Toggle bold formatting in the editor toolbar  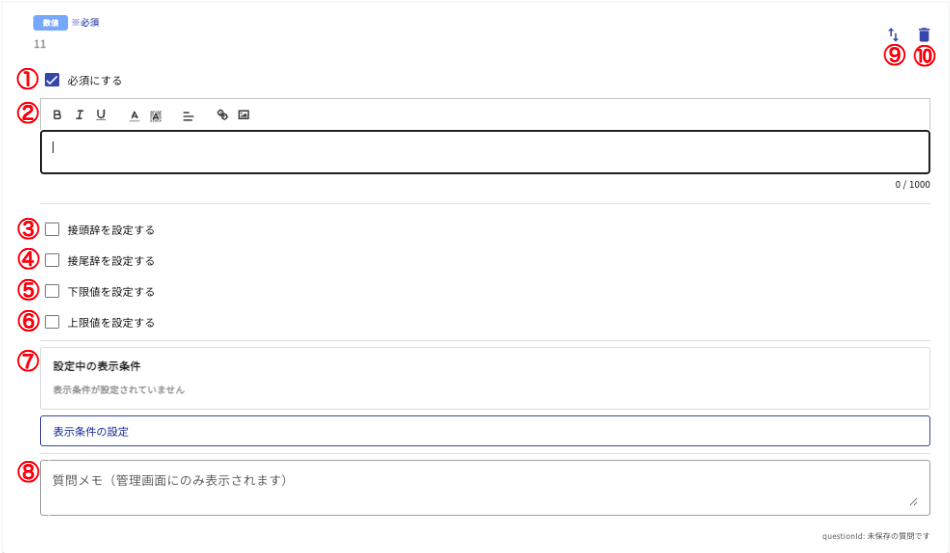(x=57, y=115)
